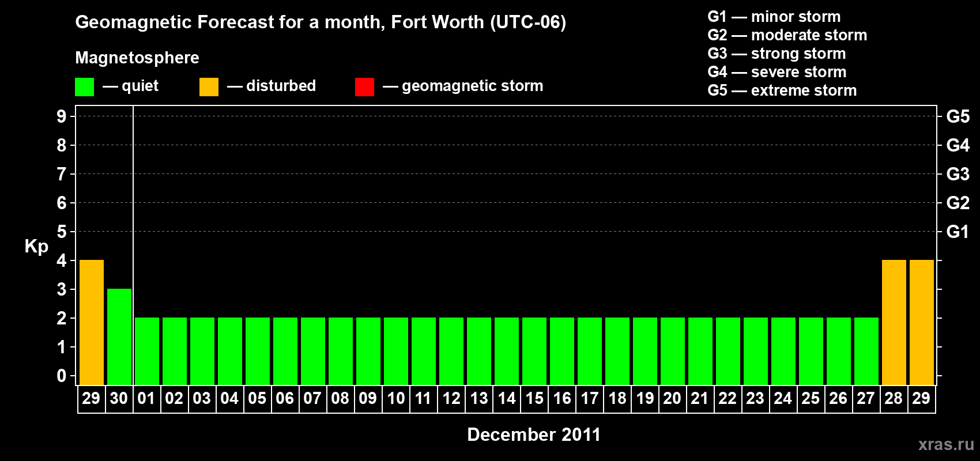Screen dimensions: 980x461
Task: Click the 'G4 — severe storm' legend line
Action: (777, 72)
